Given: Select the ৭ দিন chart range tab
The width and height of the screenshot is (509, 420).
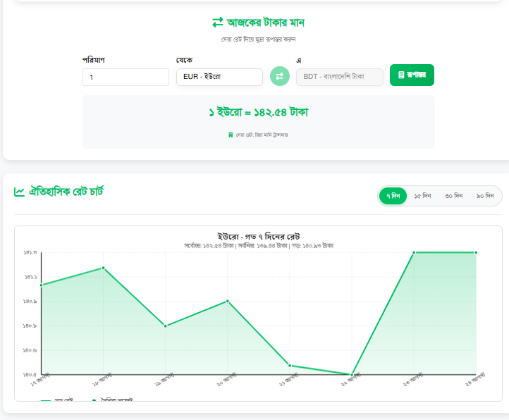Looking at the screenshot, I should point(393,196).
